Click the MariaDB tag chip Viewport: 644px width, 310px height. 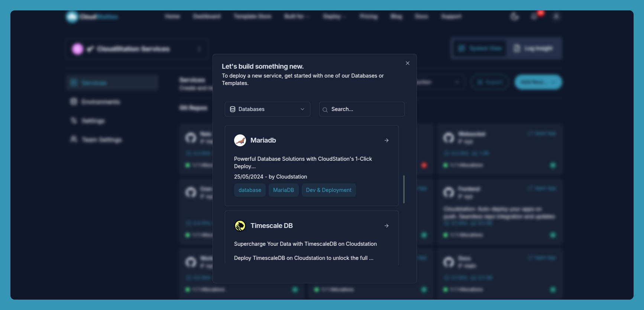tap(284, 190)
